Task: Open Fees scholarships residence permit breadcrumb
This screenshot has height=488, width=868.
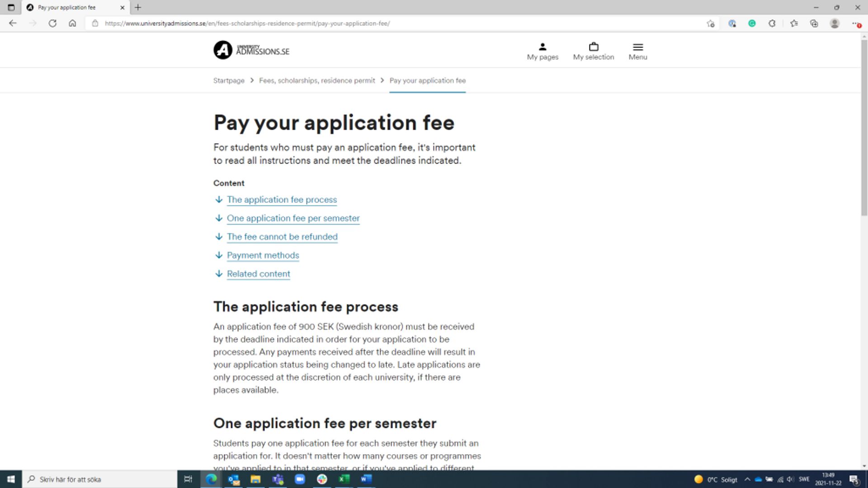Action: pyautogui.click(x=316, y=80)
